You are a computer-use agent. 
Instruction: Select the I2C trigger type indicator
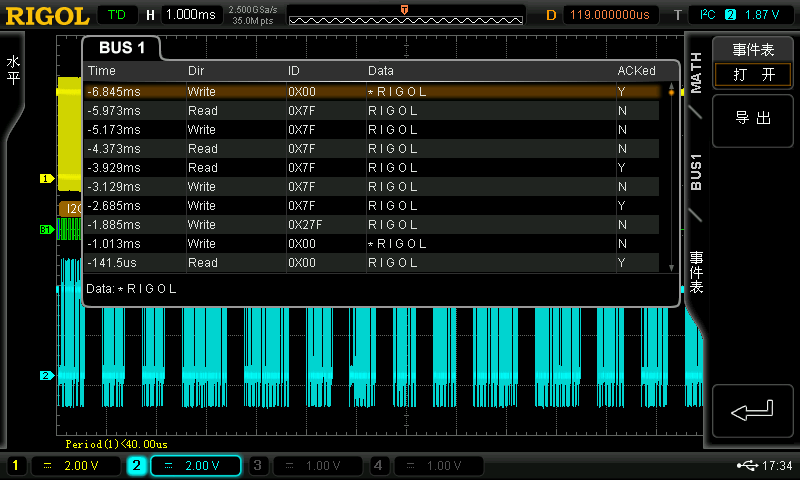tap(708, 15)
